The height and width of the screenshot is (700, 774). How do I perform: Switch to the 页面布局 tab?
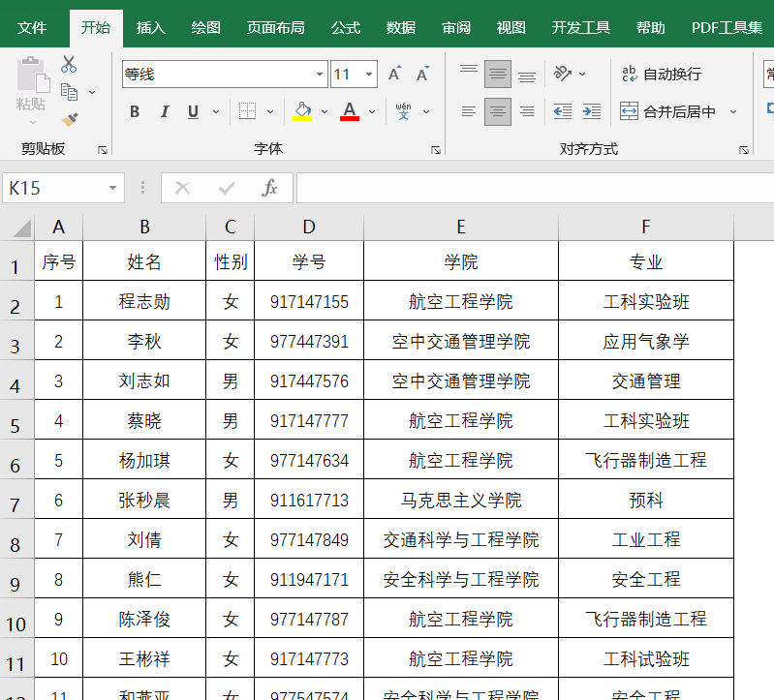pos(275,28)
